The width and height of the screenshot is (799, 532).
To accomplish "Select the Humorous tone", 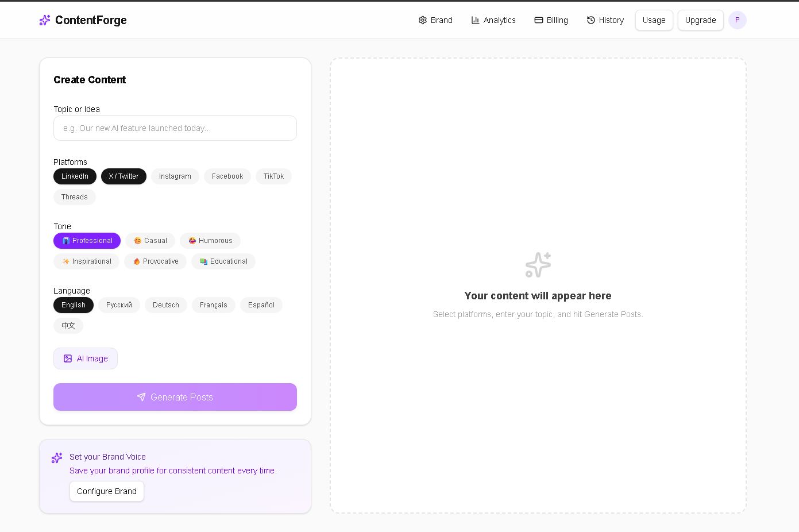I will coord(210,241).
